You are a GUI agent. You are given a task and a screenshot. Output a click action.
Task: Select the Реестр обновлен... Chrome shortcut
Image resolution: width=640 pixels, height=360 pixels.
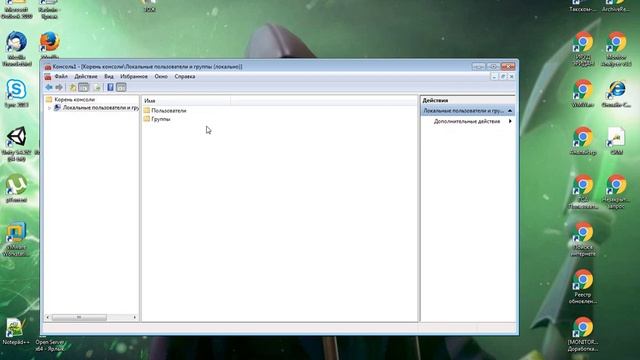pos(583,286)
